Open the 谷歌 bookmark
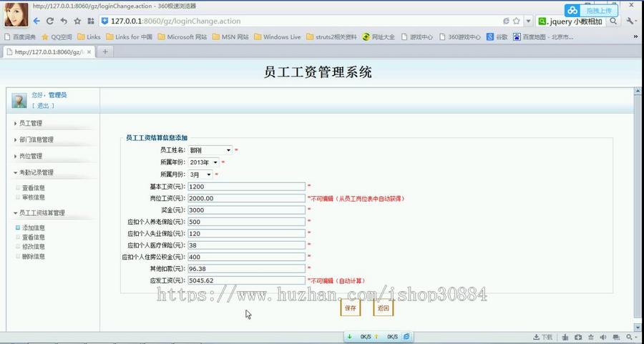The width and height of the screenshot is (644, 344). coord(497,37)
